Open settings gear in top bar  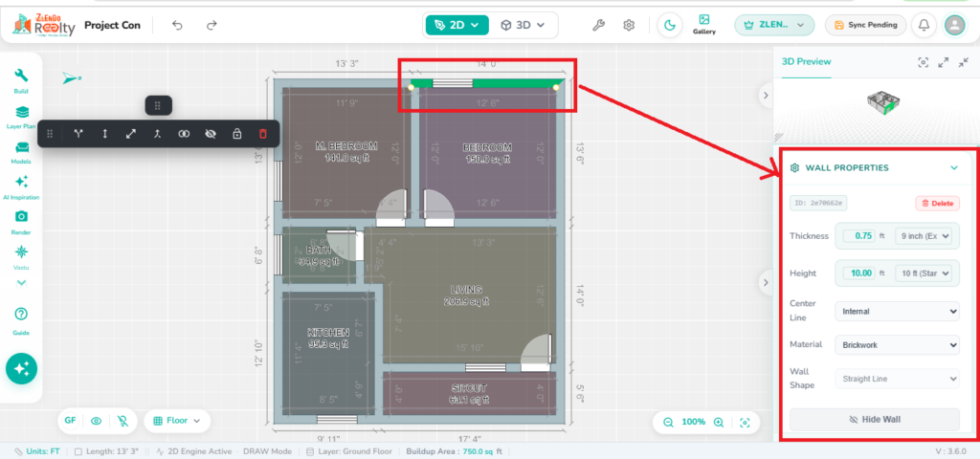coord(629,26)
